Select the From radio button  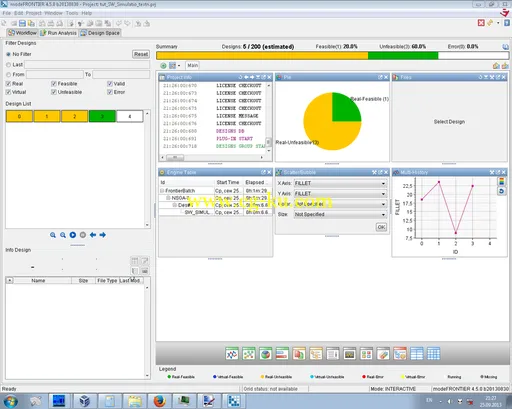pos(8,75)
